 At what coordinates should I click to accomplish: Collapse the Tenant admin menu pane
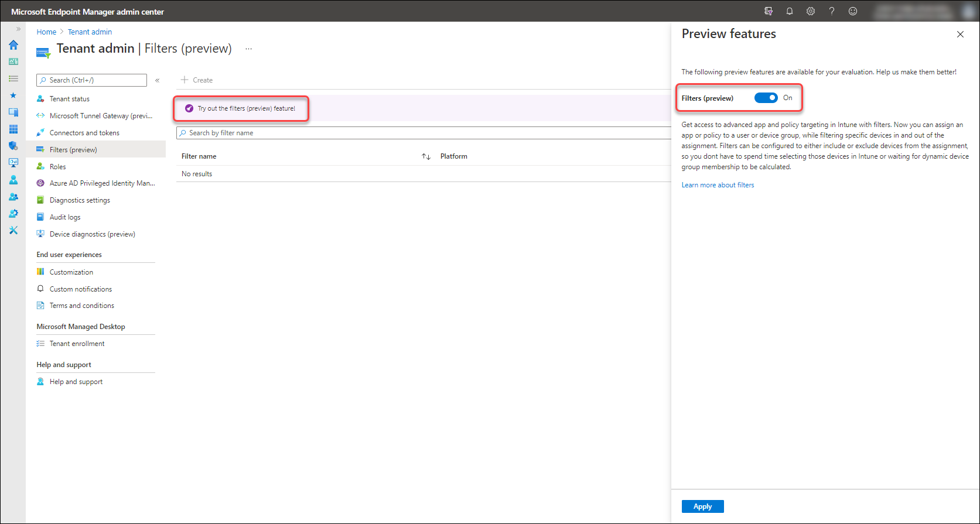(157, 80)
